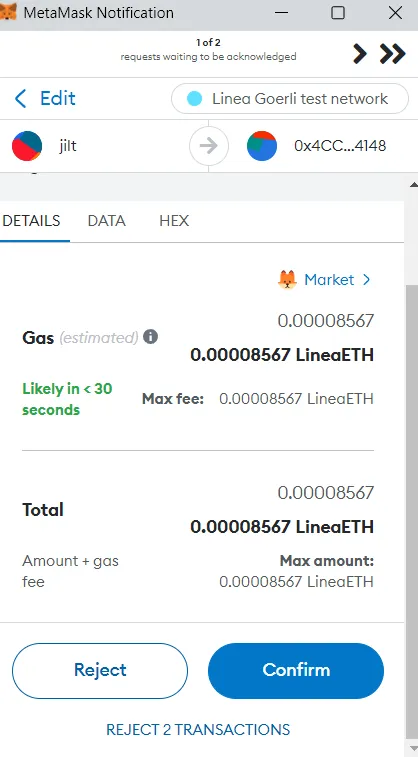Click Likely in < 30 seconds text

[x=67, y=399]
